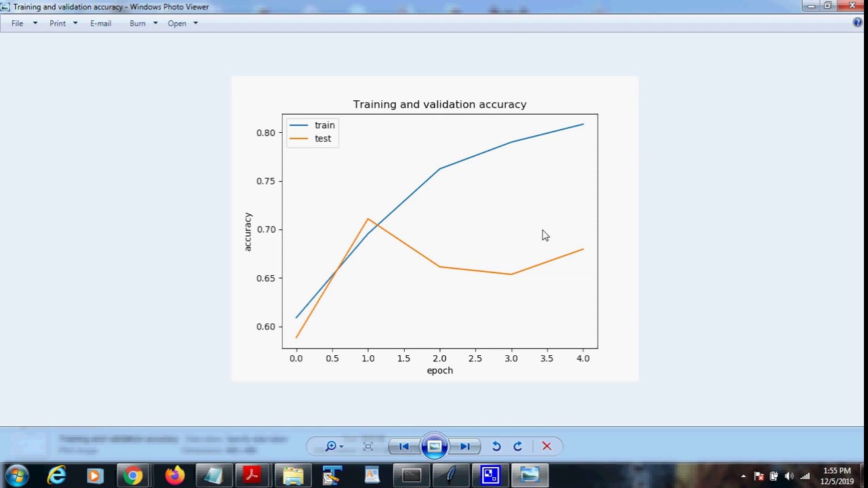The width and height of the screenshot is (868, 488).
Task: Click the 'test' legend entry
Action: [x=323, y=138]
